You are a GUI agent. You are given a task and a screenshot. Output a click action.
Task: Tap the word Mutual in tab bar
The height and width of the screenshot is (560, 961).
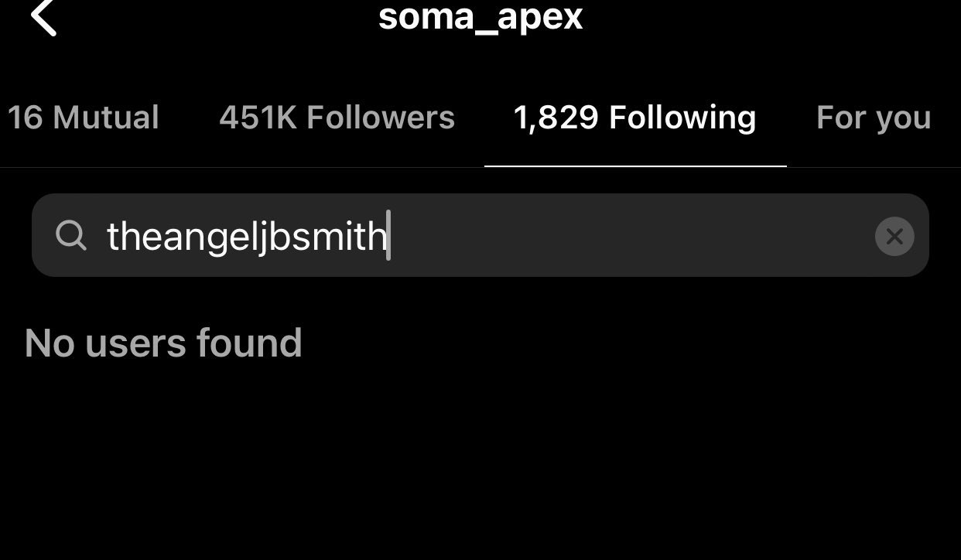pyautogui.click(x=106, y=118)
